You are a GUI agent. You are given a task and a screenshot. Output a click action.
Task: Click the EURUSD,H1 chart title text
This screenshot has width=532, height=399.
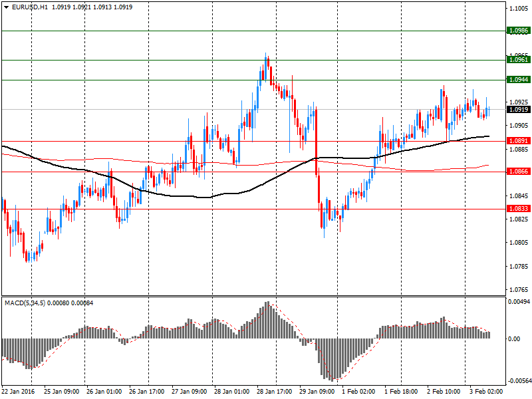pyautogui.click(x=30, y=7)
